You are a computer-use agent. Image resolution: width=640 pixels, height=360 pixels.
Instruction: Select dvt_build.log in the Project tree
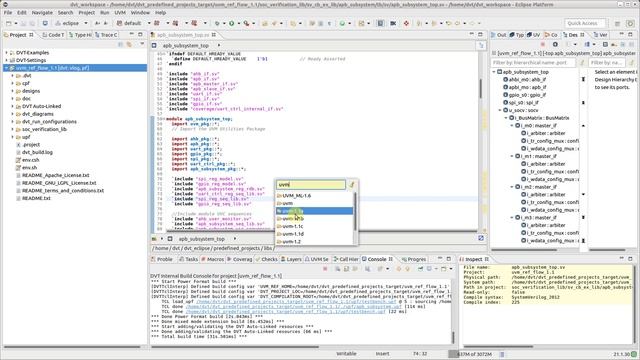37,152
